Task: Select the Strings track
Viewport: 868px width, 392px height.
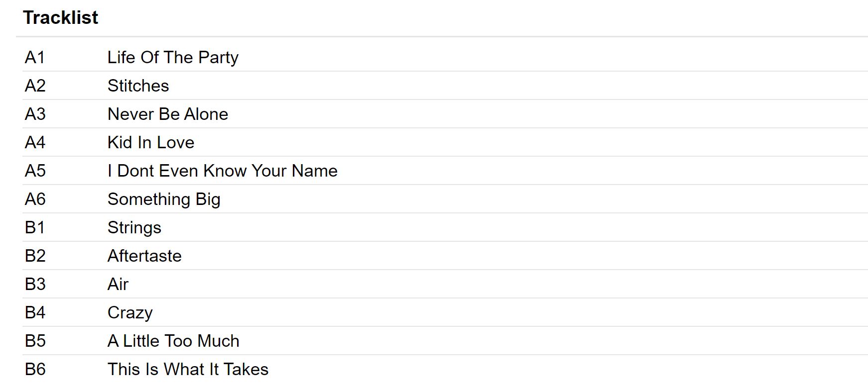Action: click(x=134, y=228)
